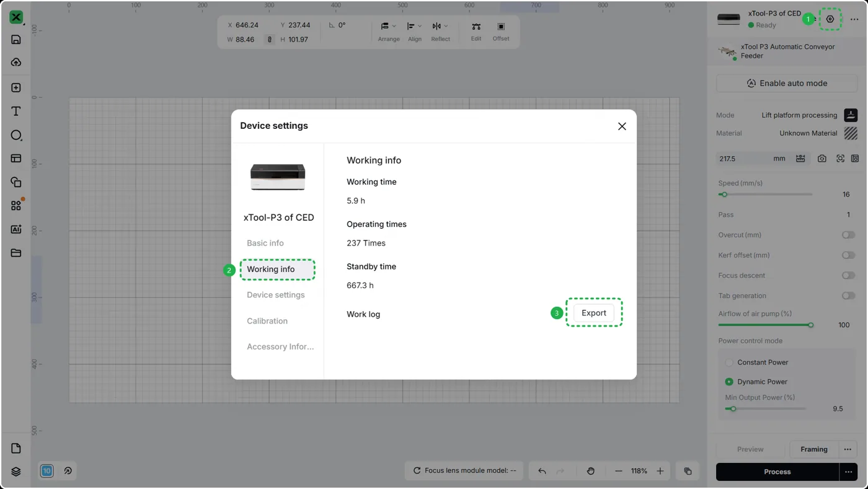The image size is (868, 489).
Task: Adjust the Min Output Power slider
Action: (766, 408)
